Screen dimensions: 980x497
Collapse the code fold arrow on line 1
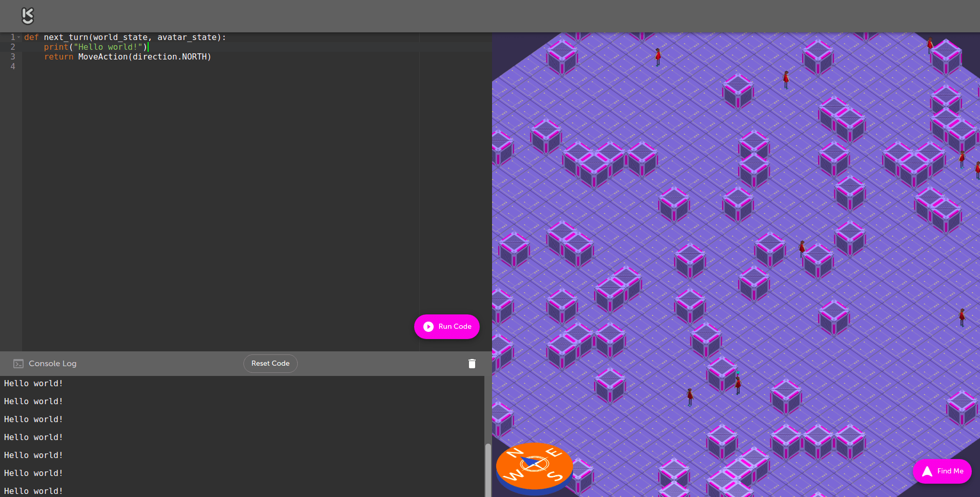pyautogui.click(x=19, y=37)
